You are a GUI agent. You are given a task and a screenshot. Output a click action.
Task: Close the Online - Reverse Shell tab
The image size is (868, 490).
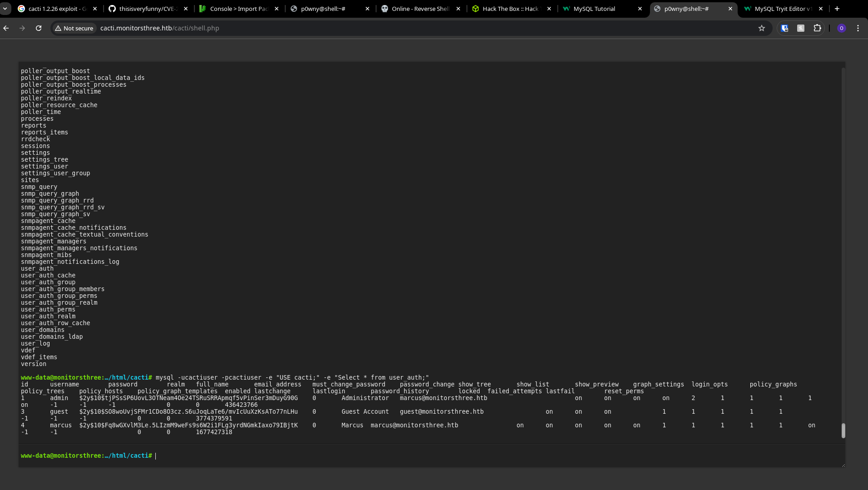(x=458, y=9)
